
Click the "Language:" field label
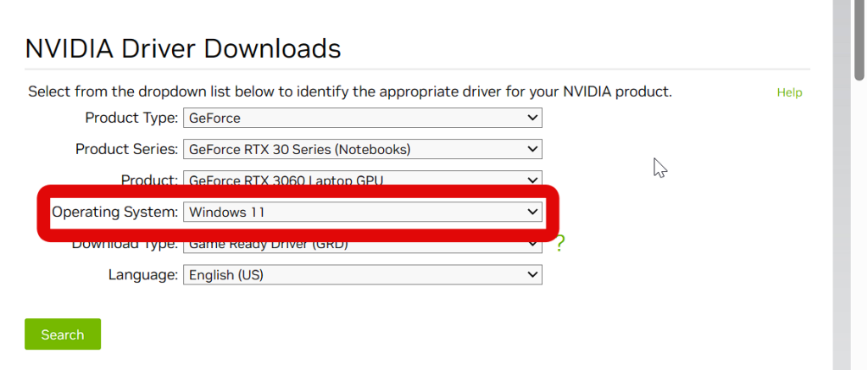click(x=143, y=274)
